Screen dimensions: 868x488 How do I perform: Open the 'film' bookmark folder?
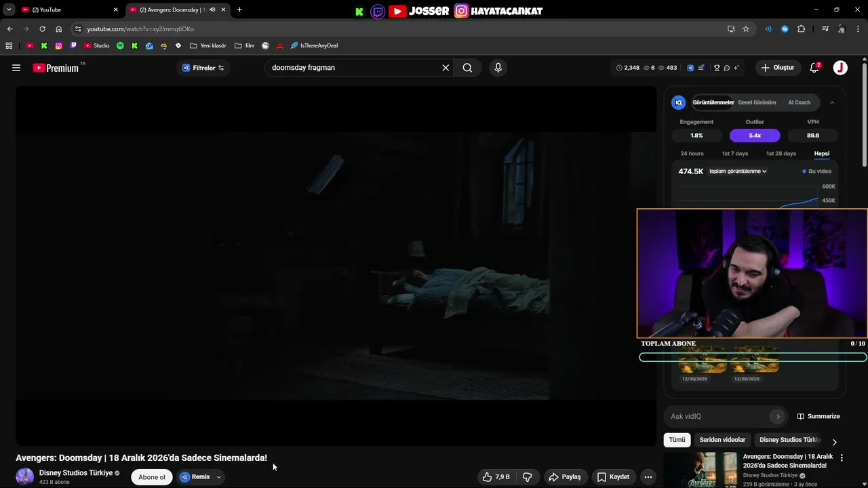pyautogui.click(x=245, y=45)
